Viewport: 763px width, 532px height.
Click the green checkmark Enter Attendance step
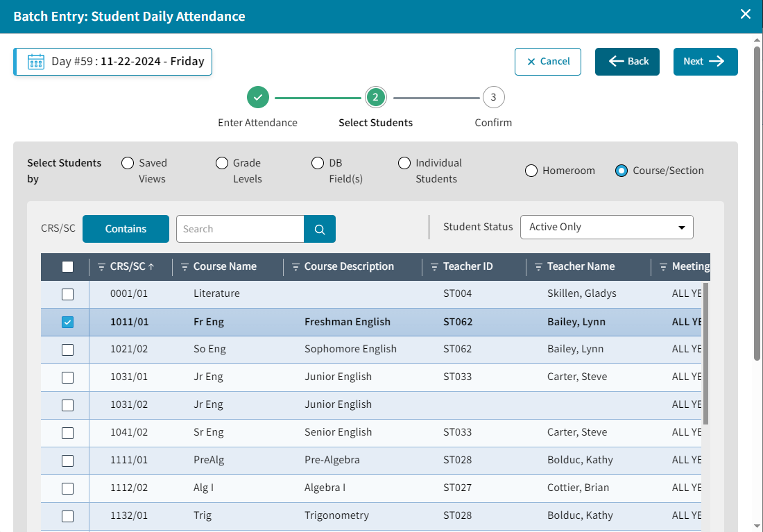click(258, 97)
